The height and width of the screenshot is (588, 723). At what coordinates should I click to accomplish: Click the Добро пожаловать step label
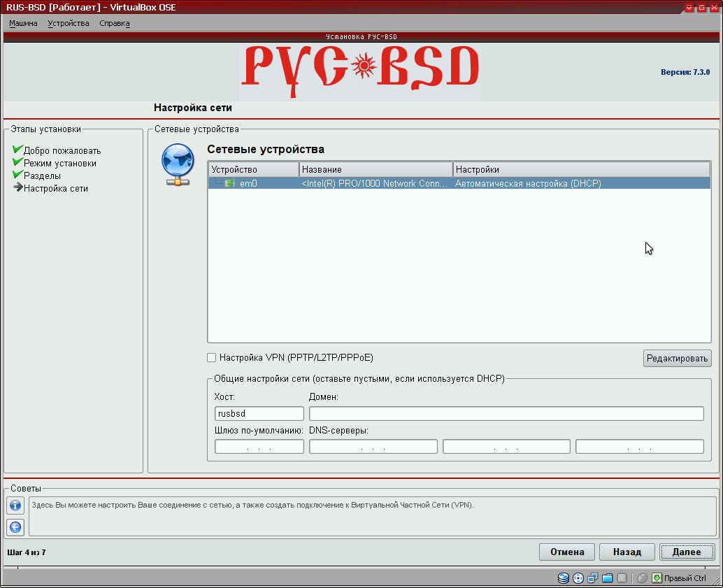(x=62, y=151)
